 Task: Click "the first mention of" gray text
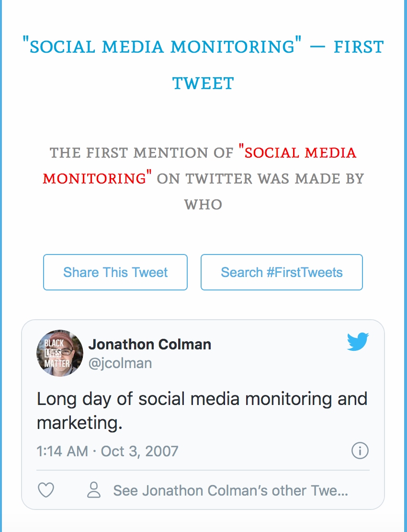pyautogui.click(x=141, y=153)
